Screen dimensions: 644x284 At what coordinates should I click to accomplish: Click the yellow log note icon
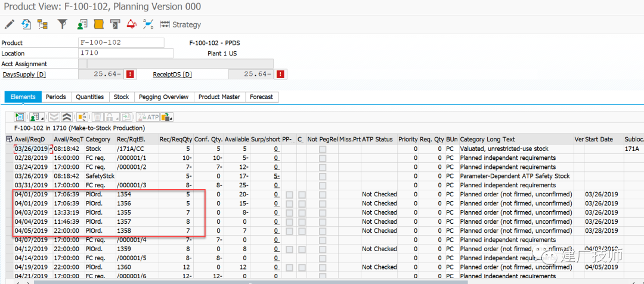coord(98,24)
